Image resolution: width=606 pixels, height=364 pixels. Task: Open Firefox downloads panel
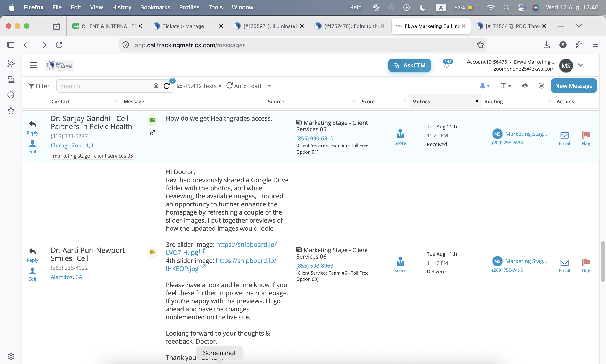pyautogui.click(x=547, y=45)
